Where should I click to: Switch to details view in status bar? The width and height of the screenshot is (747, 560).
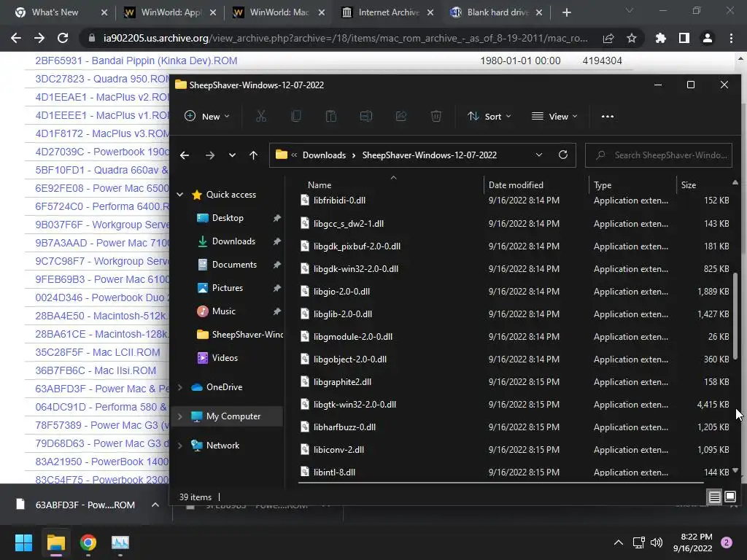[x=715, y=497]
